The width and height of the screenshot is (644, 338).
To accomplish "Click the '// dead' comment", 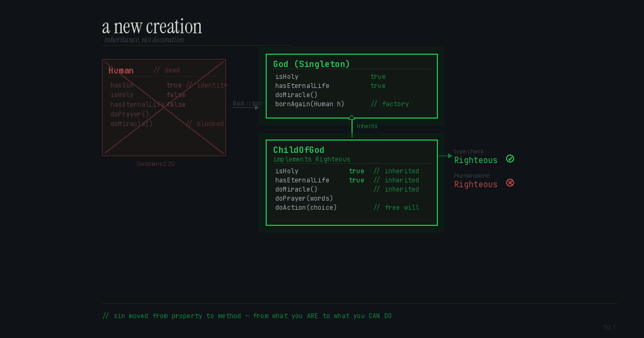I will coord(166,70).
